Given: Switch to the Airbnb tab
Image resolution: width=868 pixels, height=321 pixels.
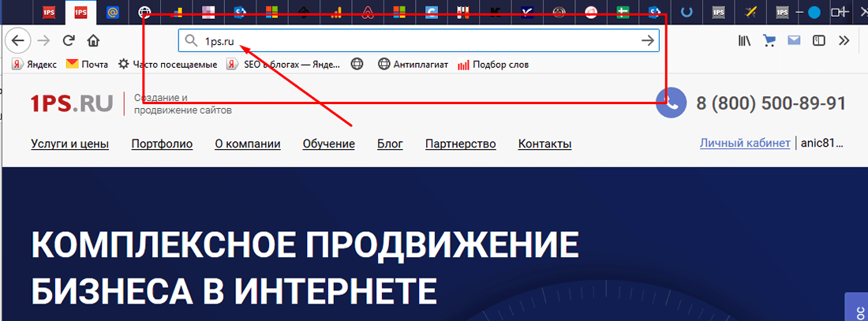Looking at the screenshot, I should pyautogui.click(x=368, y=12).
